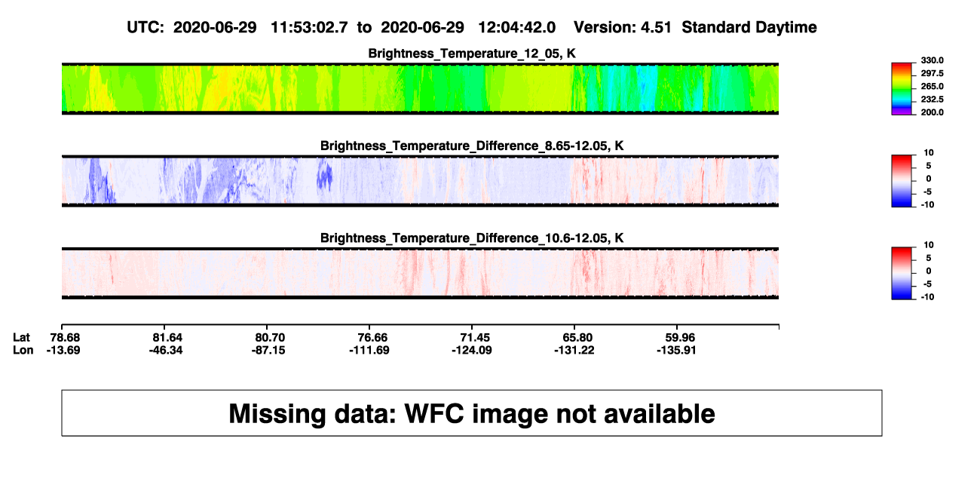Screen dimensions: 980x503
Task: Click the Brightness_Temperature_12_05 strip image
Action: [x=420, y=88]
